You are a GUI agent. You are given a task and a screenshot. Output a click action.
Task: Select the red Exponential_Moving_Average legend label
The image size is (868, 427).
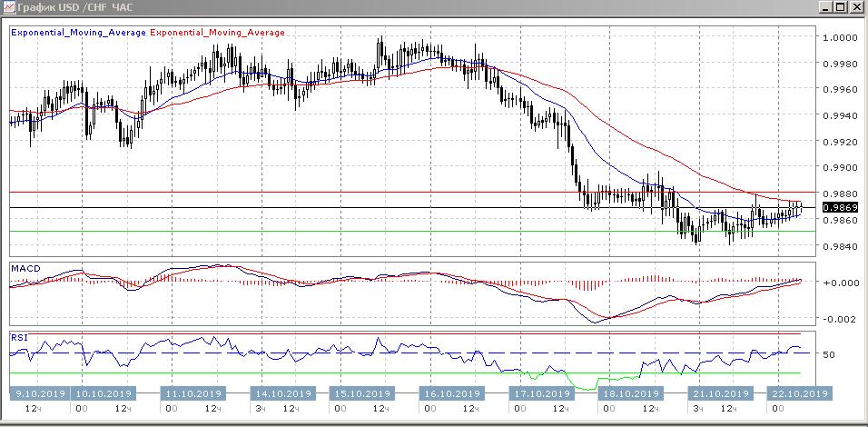[219, 31]
